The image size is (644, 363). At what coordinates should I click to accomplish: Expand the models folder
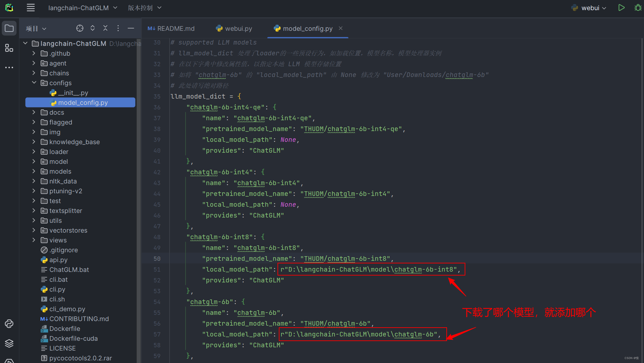pyautogui.click(x=34, y=171)
